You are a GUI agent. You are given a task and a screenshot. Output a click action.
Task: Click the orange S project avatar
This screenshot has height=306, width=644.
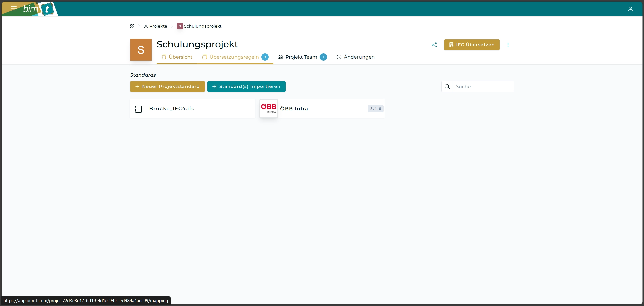(x=141, y=50)
